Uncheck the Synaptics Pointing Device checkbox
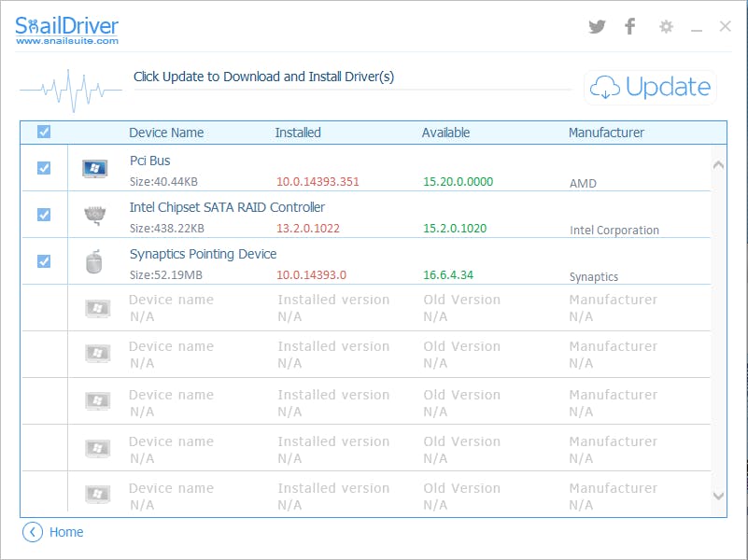The width and height of the screenshot is (748, 560). coord(44,261)
